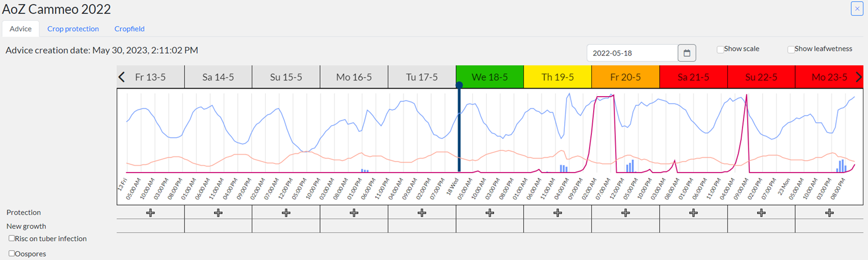Add protection on We 18-5 plus icon

[x=490, y=213]
